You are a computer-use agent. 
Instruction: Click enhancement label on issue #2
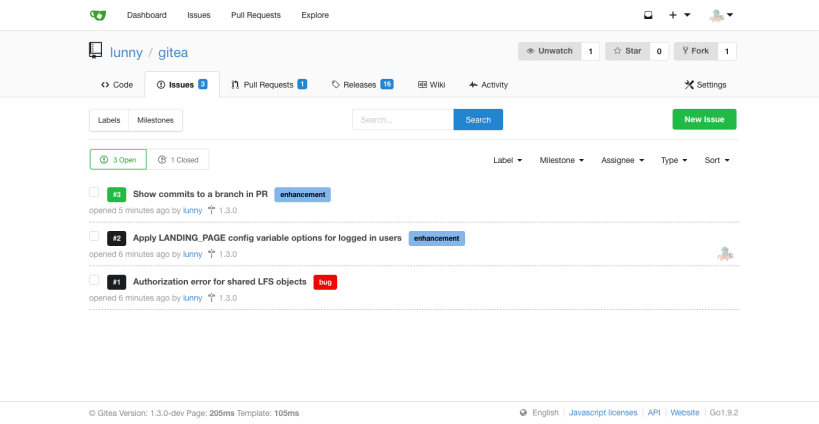[x=437, y=238]
